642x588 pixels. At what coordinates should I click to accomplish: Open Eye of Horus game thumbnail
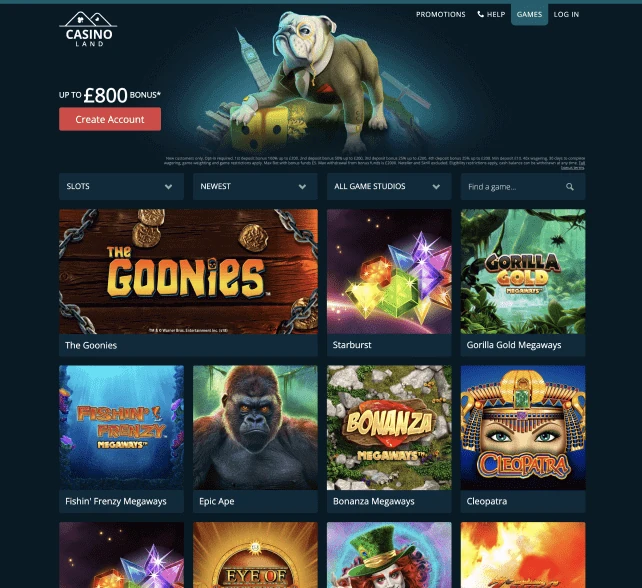(x=255, y=555)
